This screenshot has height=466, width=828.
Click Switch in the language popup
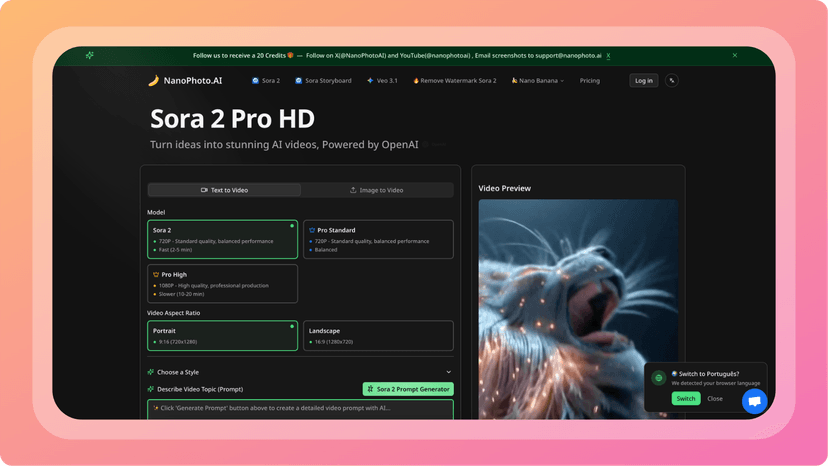686,398
